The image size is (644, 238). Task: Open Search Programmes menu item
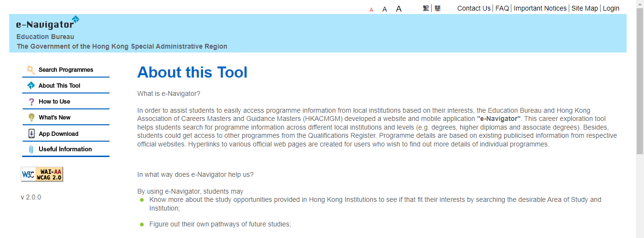66,70
